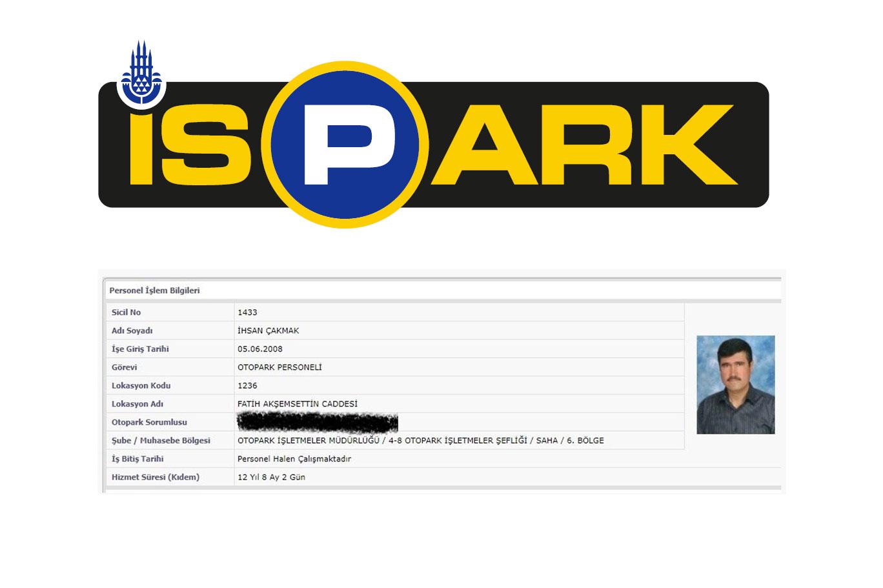This screenshot has height=588, width=883.
Task: Click the Sicil No label
Action: point(126,312)
